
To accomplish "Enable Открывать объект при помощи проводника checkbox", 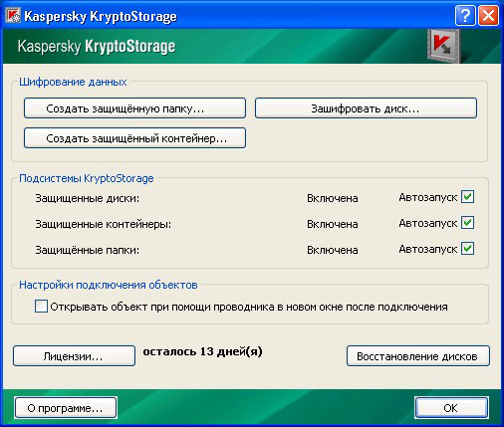I will pyautogui.click(x=41, y=307).
